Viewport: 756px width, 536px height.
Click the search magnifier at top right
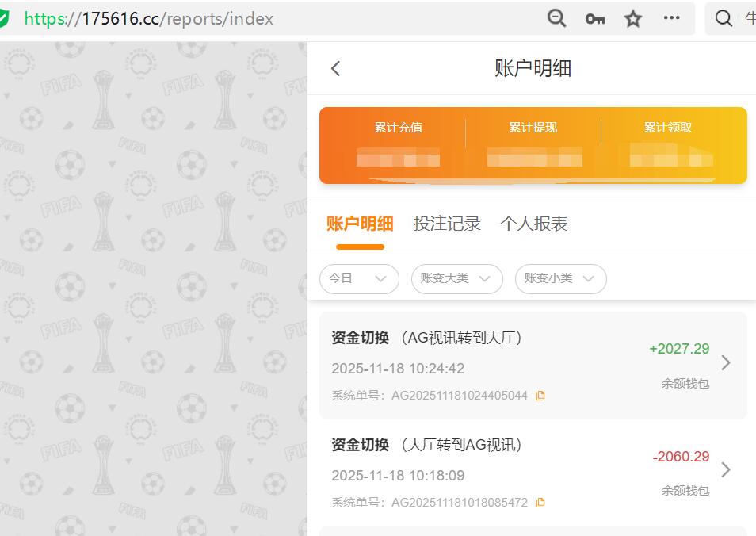pos(723,17)
